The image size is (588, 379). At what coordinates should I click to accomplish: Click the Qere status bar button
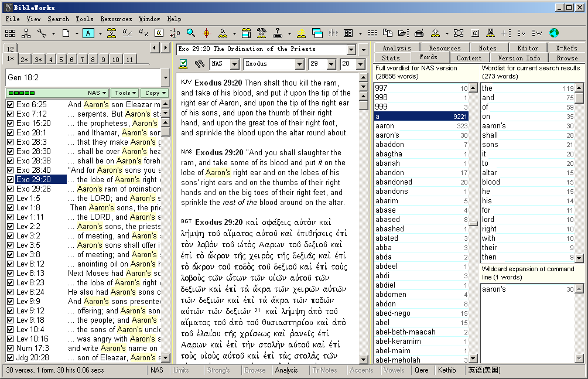(422, 370)
